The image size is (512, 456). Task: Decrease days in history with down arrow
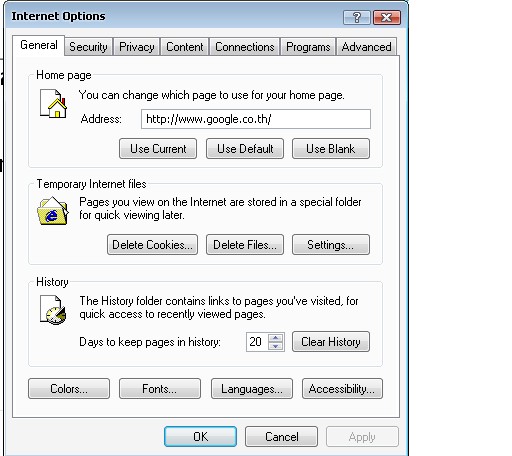click(x=275, y=346)
